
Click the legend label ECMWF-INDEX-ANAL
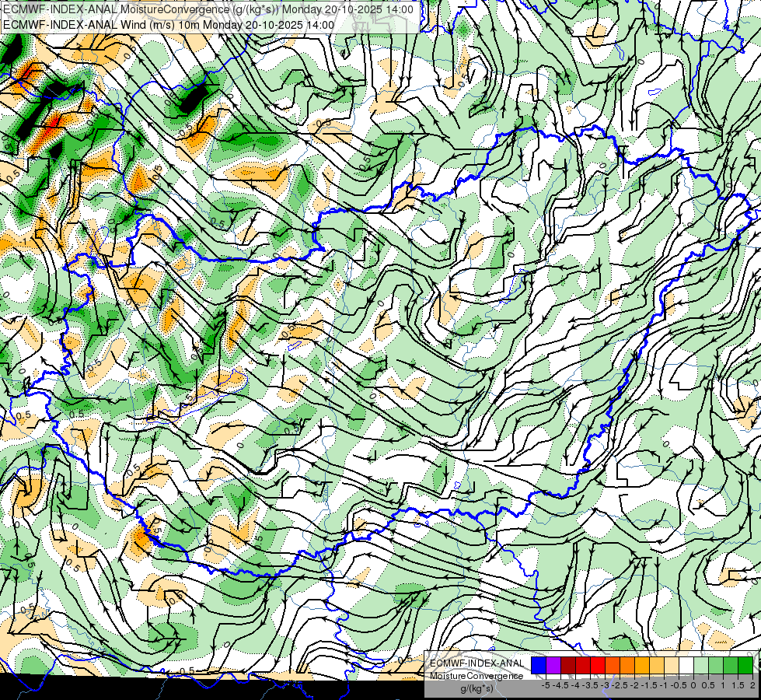tap(476, 663)
